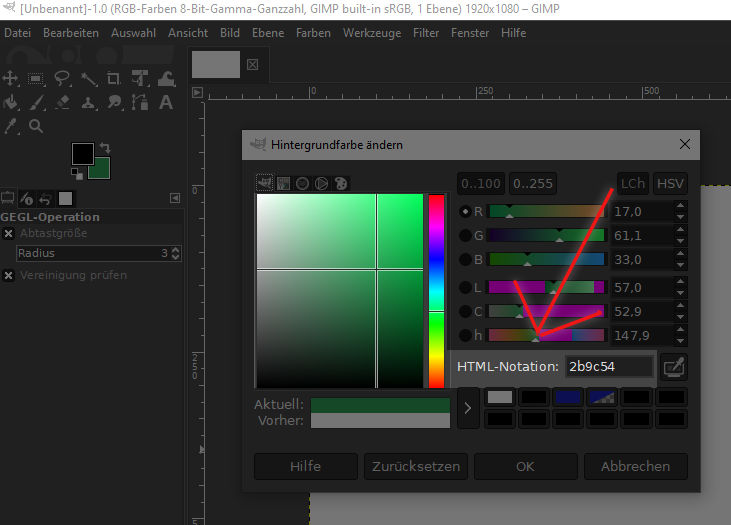This screenshot has width=731, height=525.
Task: Select the Paths tool
Action: [140, 102]
